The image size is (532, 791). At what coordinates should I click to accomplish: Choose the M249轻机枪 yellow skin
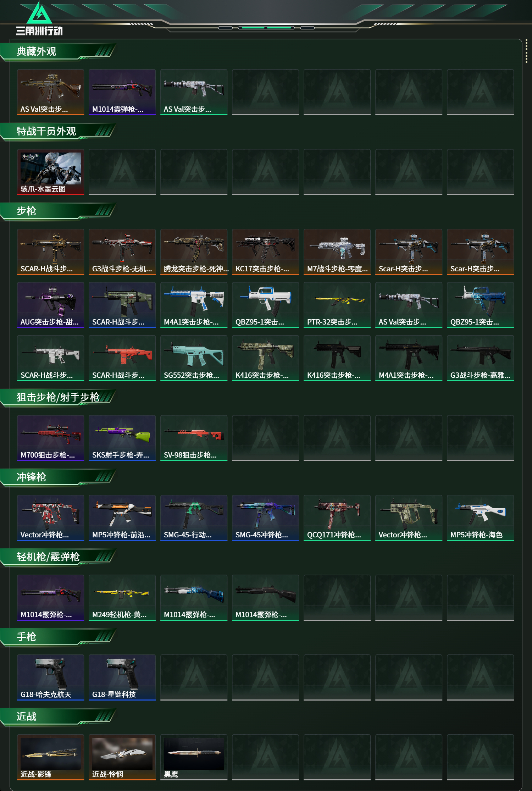point(122,598)
